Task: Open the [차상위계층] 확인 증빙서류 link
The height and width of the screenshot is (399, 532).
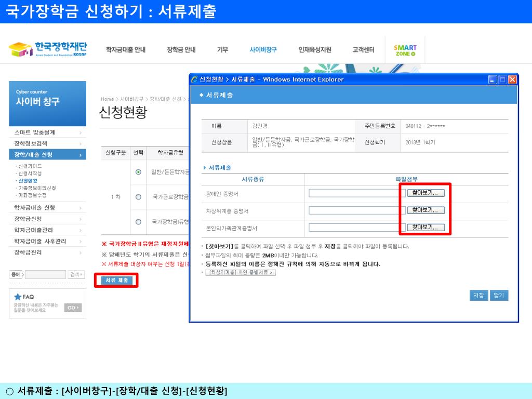Action: coord(241,272)
